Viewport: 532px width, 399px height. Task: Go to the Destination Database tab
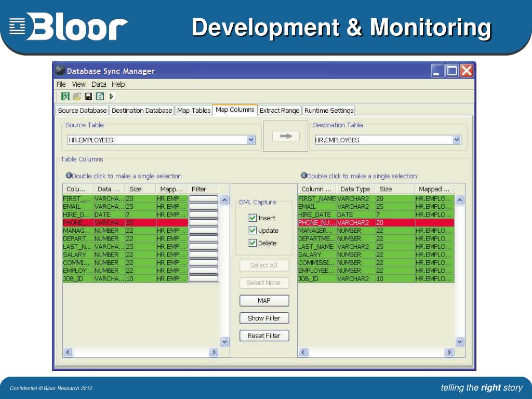point(142,110)
